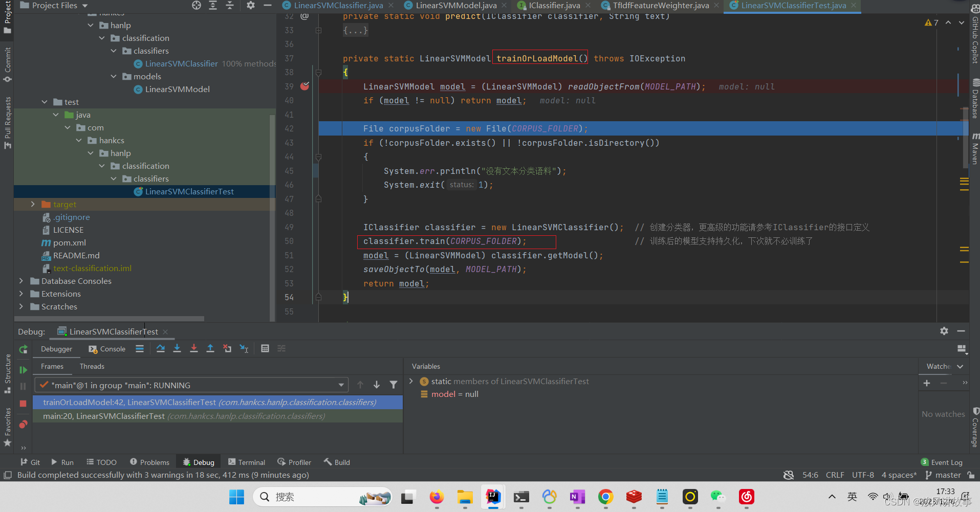This screenshot has height=512, width=980.
Task: Expand Scratches node
Action: pyautogui.click(x=21, y=306)
